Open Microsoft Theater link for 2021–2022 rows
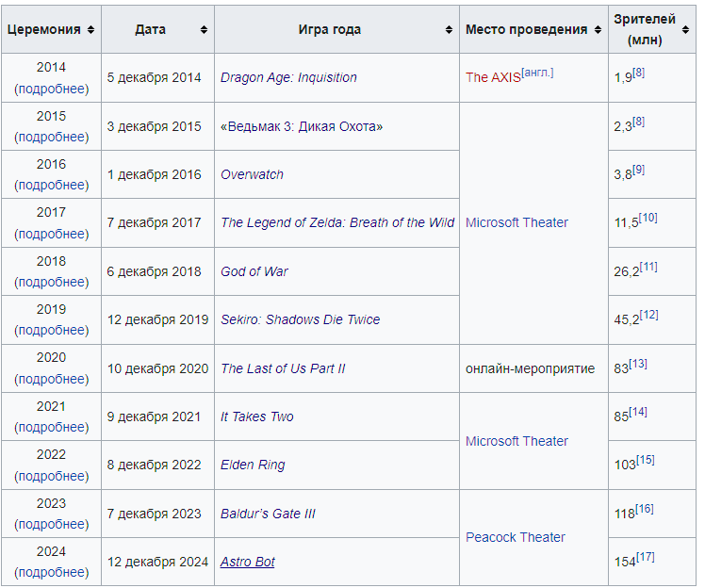705x588 pixels. pos(516,441)
